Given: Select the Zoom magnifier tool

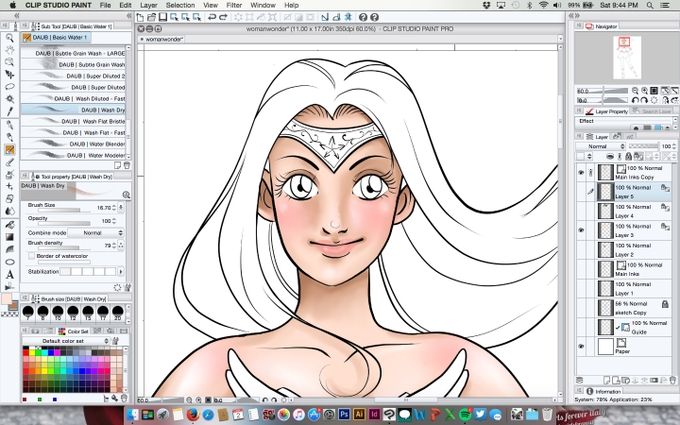Looking at the screenshot, I should click(x=9, y=38).
